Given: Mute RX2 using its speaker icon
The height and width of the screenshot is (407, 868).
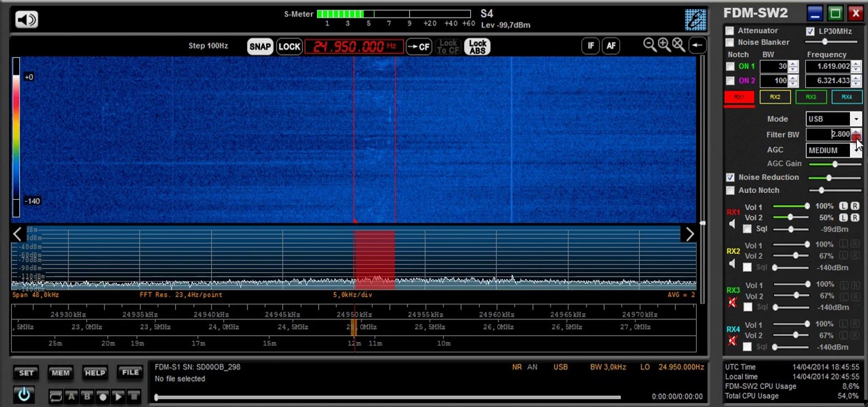Looking at the screenshot, I should 732,263.
